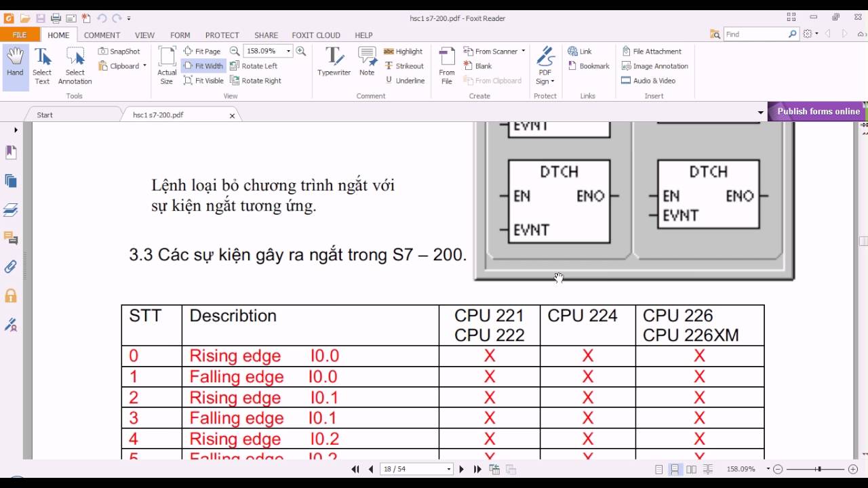
Task: Open advanced search folder icon beside Find
Action: click(715, 34)
